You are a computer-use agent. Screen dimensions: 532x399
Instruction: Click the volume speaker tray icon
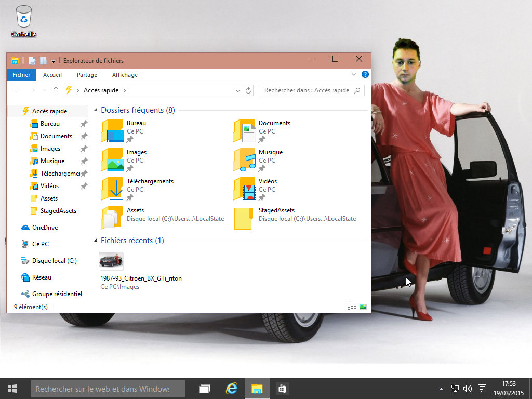click(x=467, y=388)
